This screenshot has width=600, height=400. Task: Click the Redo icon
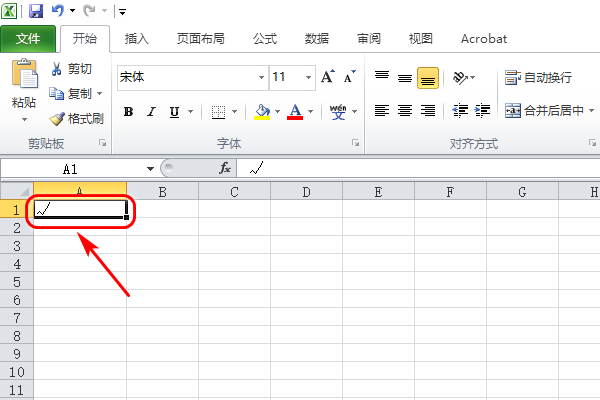[89, 11]
